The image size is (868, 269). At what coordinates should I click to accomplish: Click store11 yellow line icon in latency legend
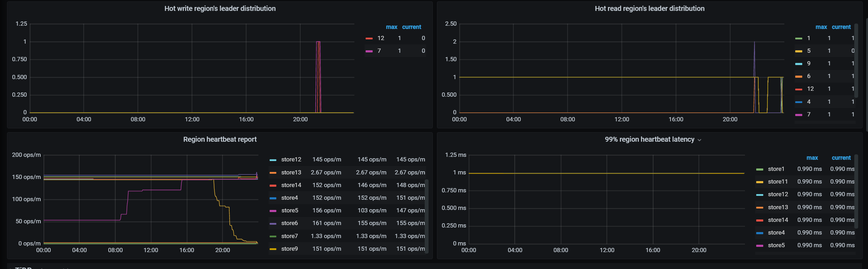tap(760, 182)
